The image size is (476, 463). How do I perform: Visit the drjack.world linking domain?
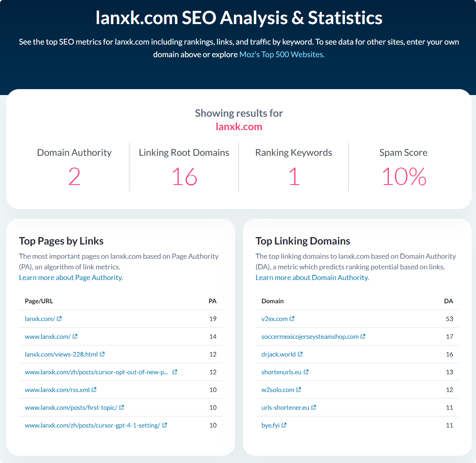278,354
